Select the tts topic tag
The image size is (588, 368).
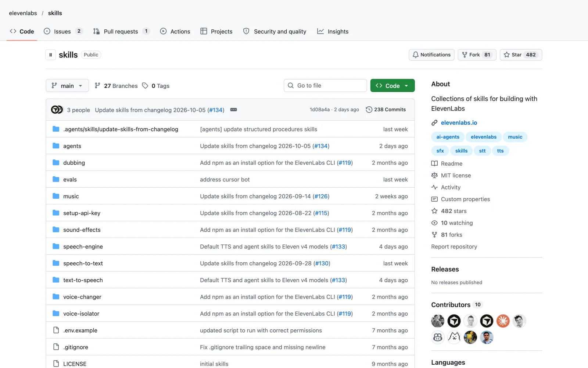click(500, 151)
